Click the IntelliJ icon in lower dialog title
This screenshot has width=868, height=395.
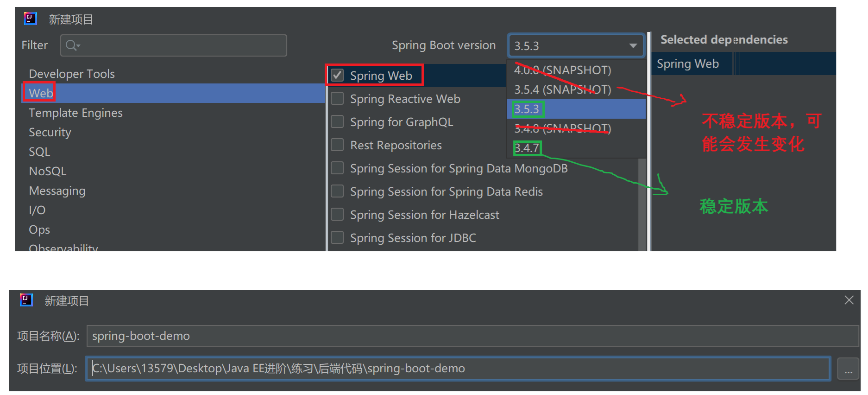pyautogui.click(x=26, y=300)
